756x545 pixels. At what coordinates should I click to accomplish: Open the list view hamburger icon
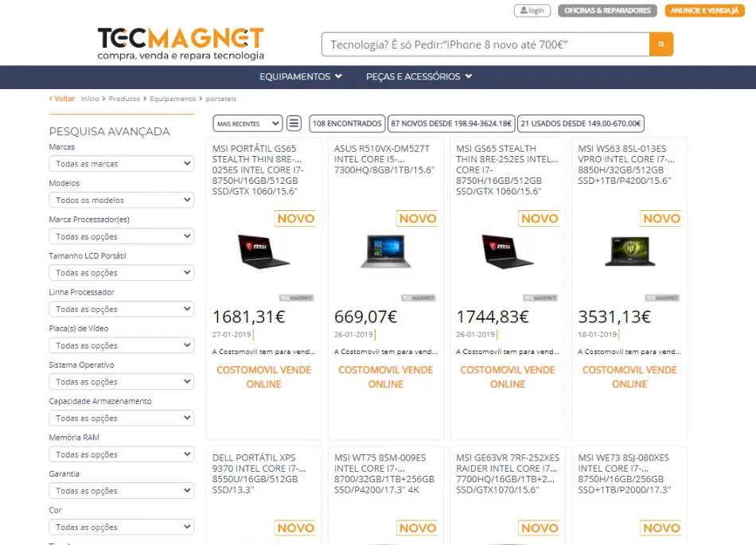[294, 123]
